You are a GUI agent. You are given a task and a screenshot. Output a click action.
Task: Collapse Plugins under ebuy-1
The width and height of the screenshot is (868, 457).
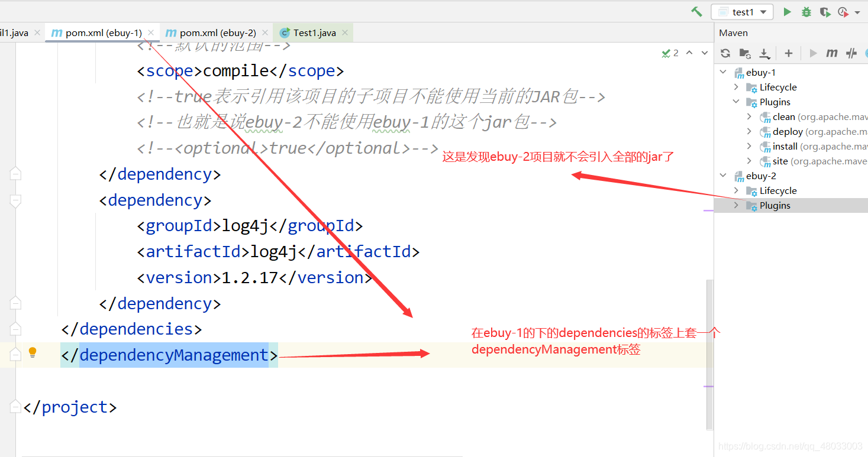tap(736, 102)
